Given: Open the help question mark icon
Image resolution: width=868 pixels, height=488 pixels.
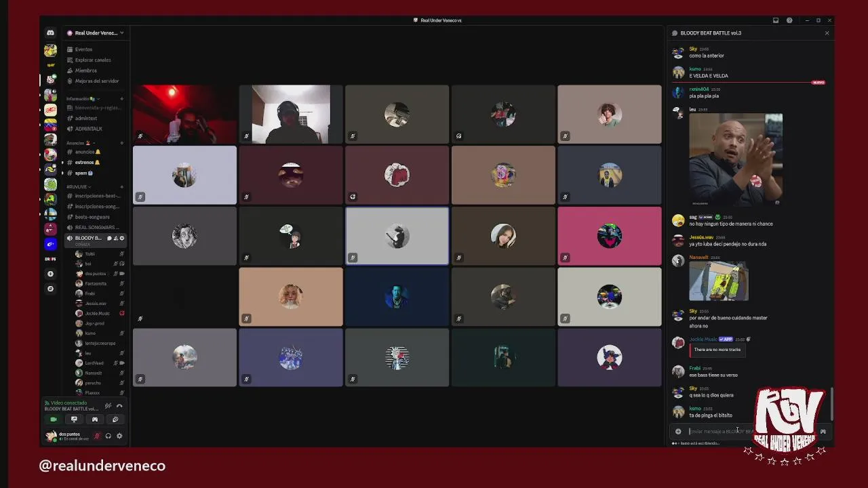Looking at the screenshot, I should pyautogui.click(x=789, y=20).
